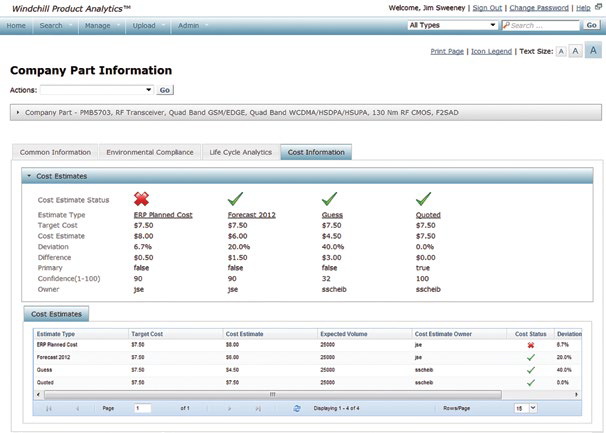Collapse the Cost Estimates section header
Viewport: 606px width, 433px height.
[x=29, y=176]
